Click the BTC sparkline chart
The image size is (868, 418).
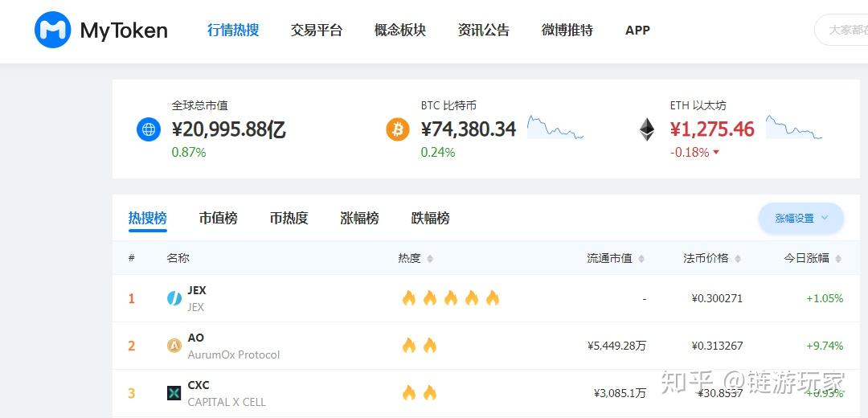(x=555, y=127)
